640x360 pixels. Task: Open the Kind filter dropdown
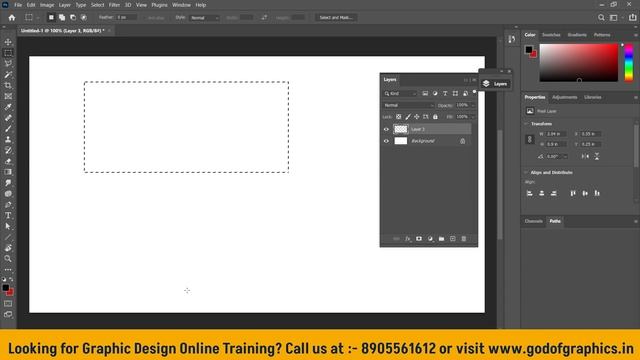[400, 93]
